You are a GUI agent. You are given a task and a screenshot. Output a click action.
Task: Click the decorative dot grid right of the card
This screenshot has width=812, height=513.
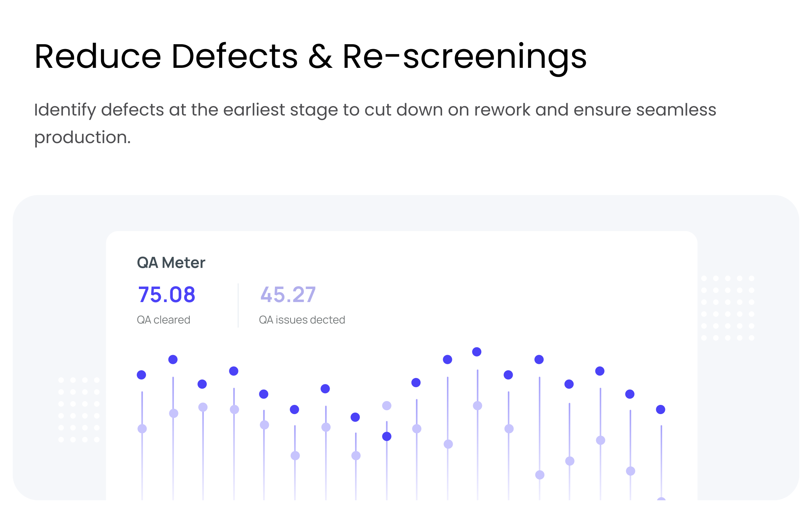[728, 308]
